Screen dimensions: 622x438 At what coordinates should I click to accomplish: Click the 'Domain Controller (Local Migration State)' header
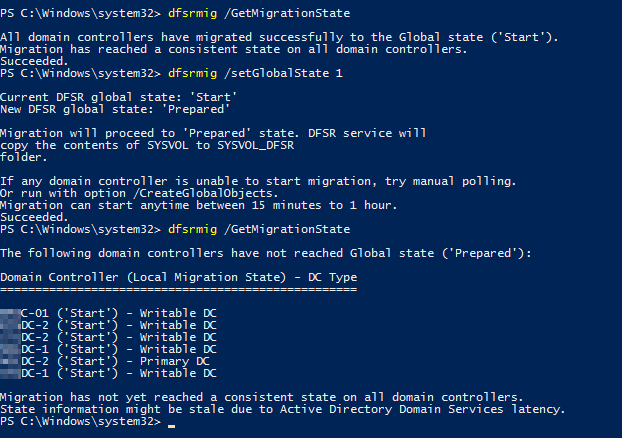(143, 277)
